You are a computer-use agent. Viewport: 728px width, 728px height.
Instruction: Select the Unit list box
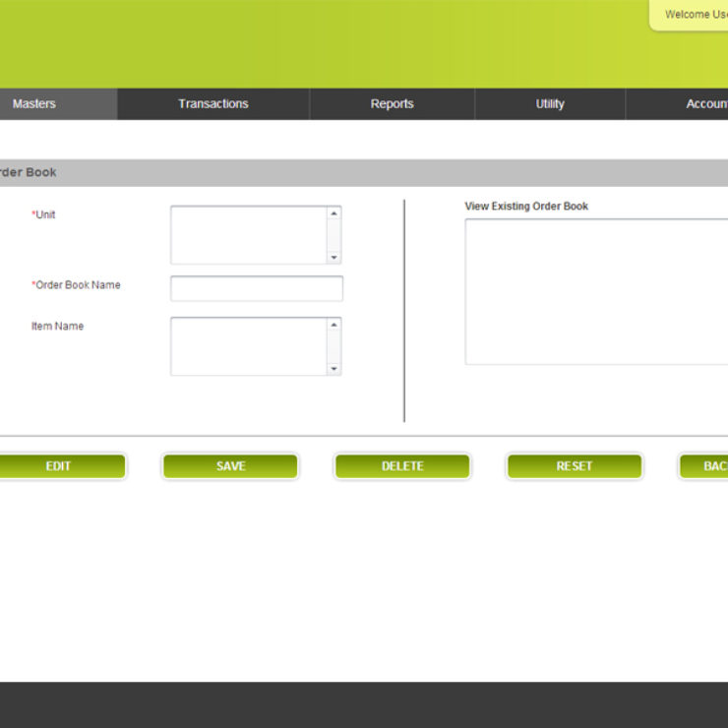click(249, 235)
